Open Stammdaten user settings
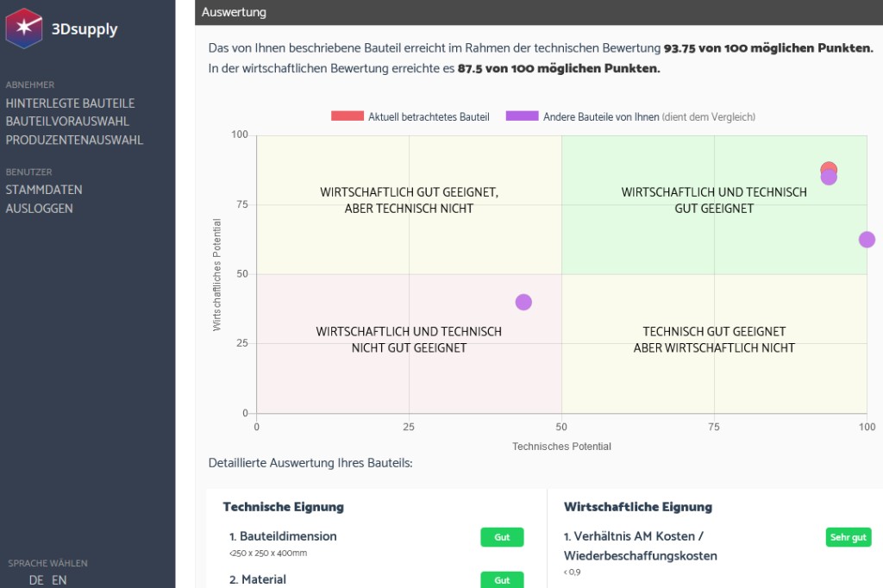The width and height of the screenshot is (883, 588). [44, 190]
